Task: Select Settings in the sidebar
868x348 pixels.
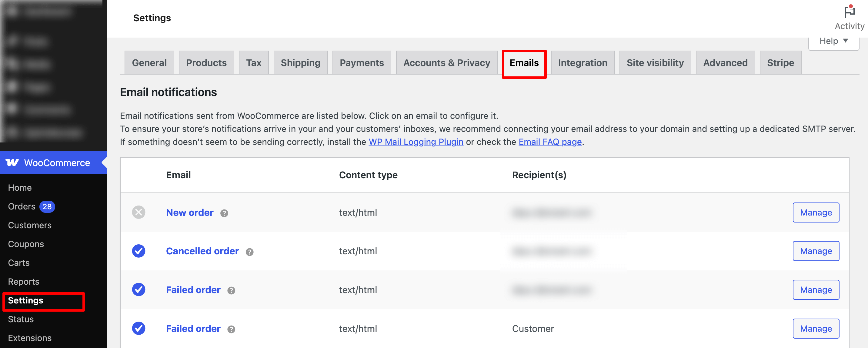Action: [25, 300]
